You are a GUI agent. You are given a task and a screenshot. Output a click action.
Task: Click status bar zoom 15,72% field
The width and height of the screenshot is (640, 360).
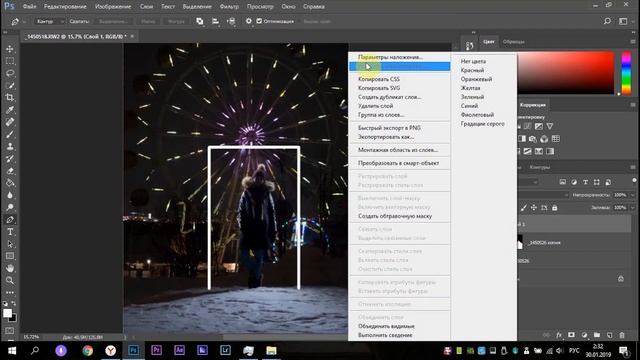31,337
